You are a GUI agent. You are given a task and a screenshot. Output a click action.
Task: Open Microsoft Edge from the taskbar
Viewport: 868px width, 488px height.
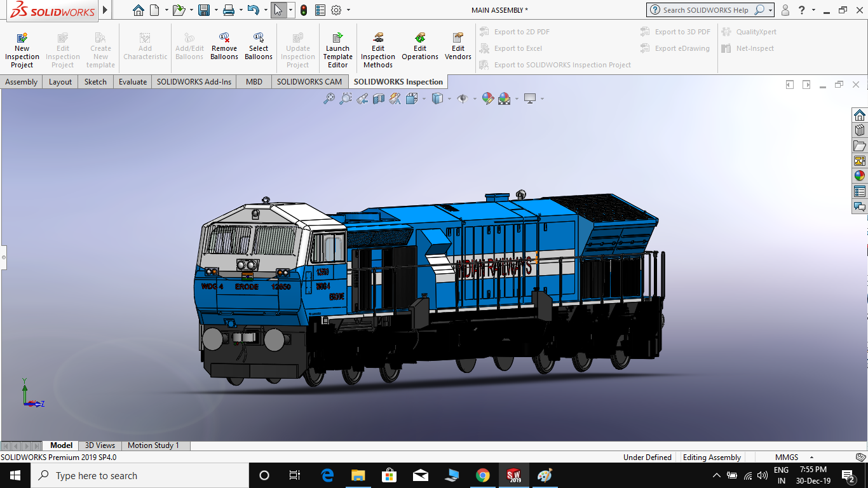tap(327, 475)
